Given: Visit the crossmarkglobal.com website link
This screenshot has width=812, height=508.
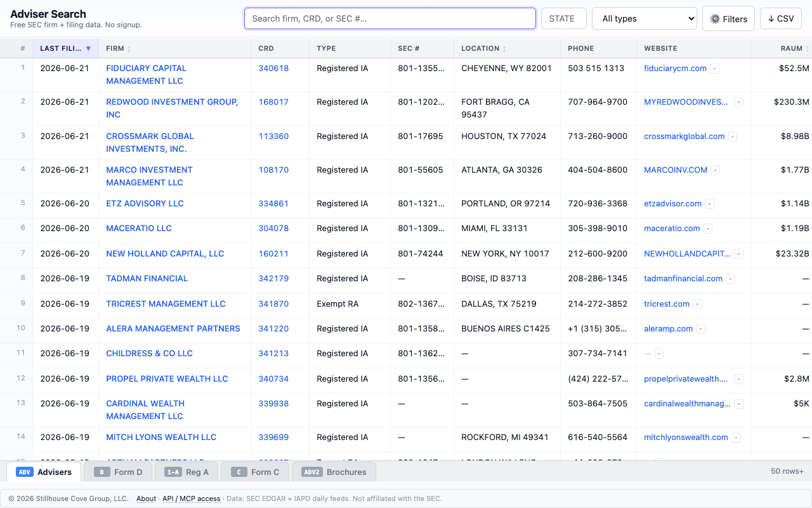Looking at the screenshot, I should (684, 136).
